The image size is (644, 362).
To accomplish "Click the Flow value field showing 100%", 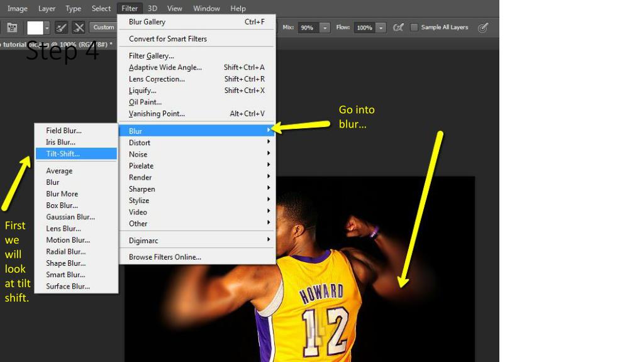I will tap(365, 28).
